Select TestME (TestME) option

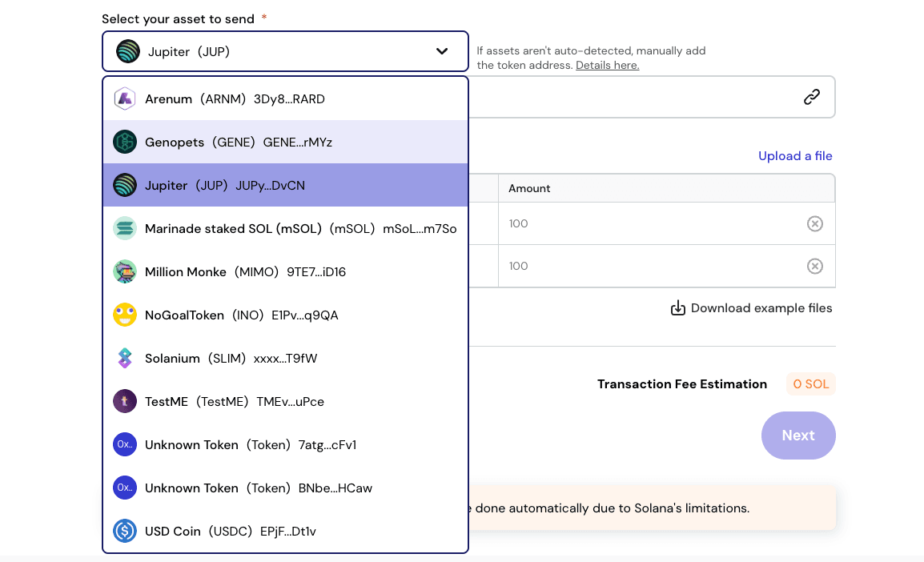[x=285, y=401]
